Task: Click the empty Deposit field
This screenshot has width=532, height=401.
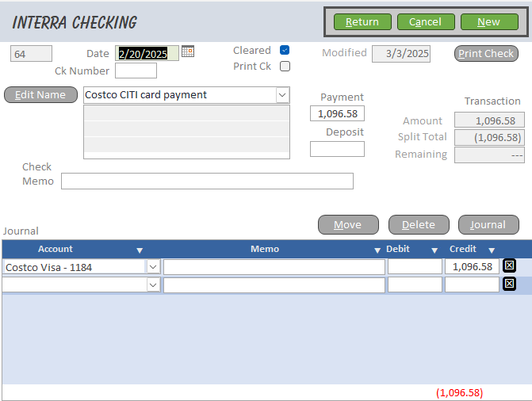Action: click(x=337, y=149)
